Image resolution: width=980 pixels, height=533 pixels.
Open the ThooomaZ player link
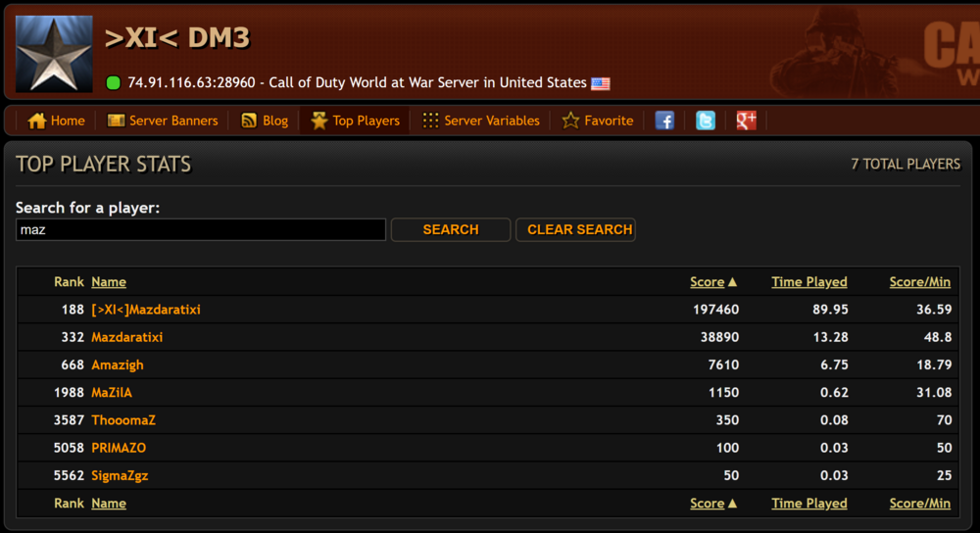[x=123, y=420]
